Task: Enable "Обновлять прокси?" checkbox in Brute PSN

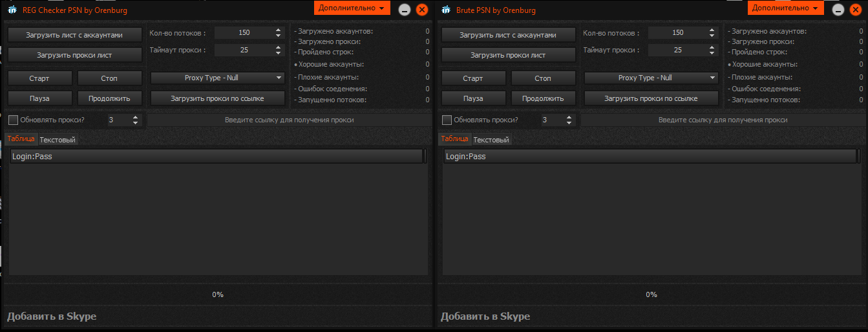Action: click(447, 120)
